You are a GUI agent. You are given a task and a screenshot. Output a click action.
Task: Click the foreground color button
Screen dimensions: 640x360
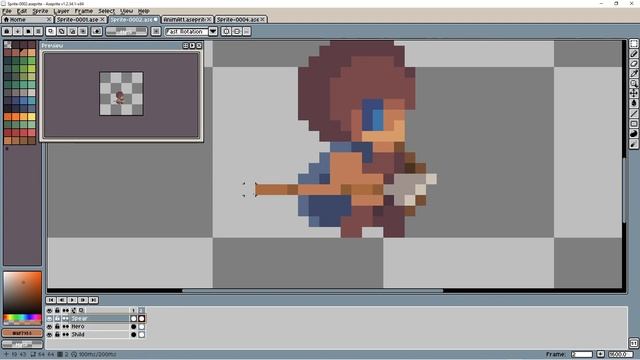[x=22, y=333]
